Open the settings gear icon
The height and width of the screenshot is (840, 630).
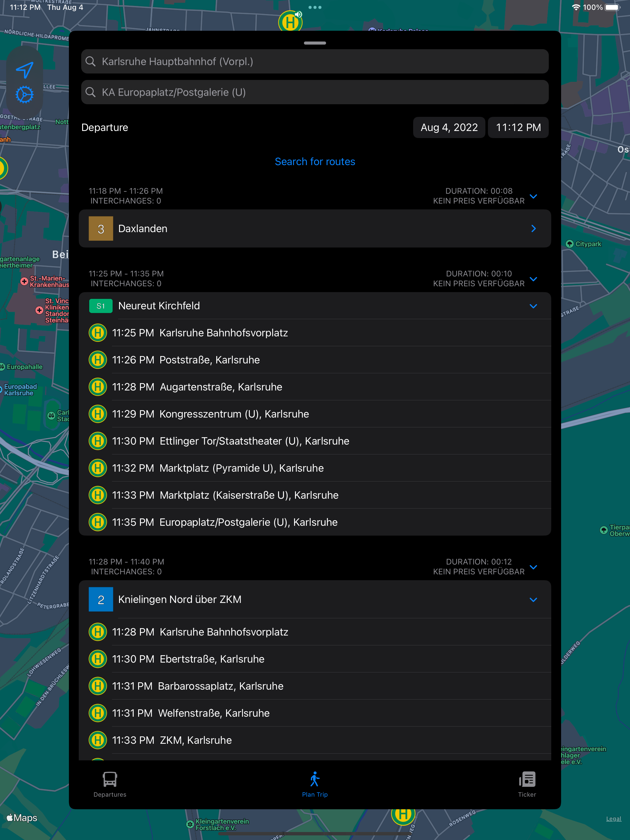tap(25, 95)
